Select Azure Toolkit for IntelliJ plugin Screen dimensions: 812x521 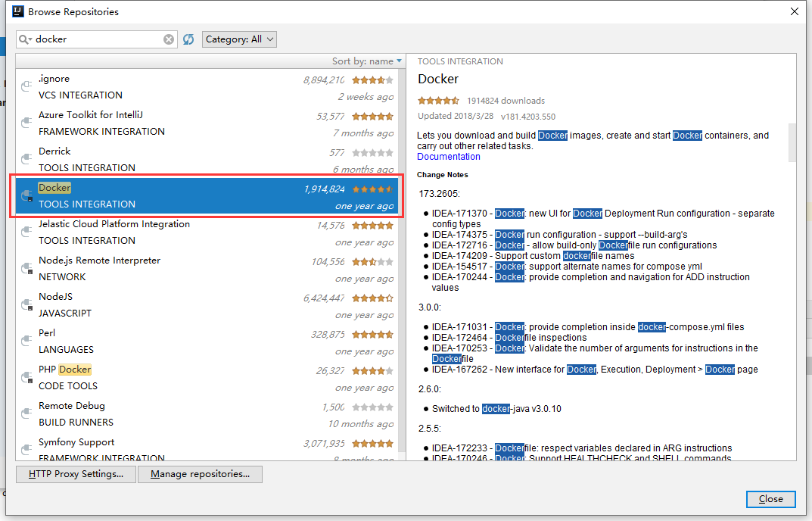[x=207, y=123]
